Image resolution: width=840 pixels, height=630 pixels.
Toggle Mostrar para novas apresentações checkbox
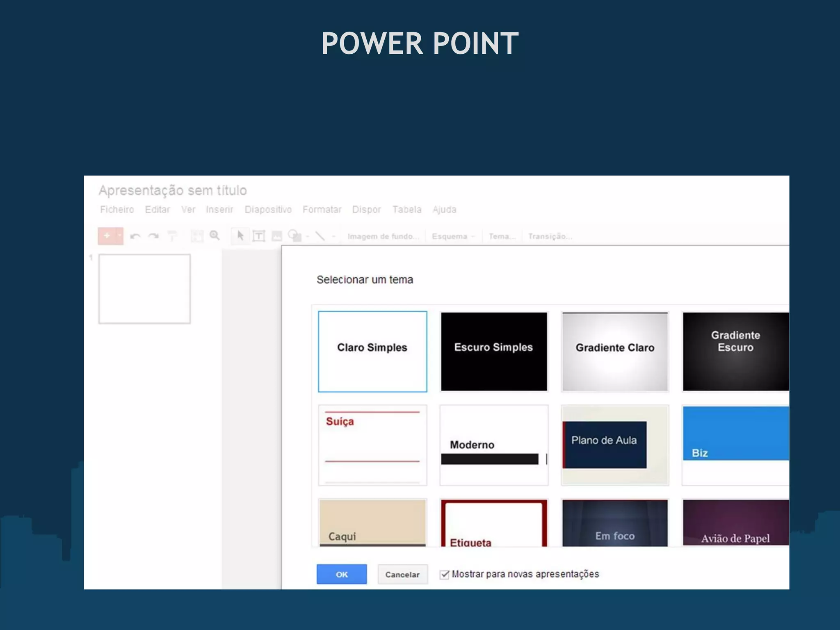click(x=444, y=574)
